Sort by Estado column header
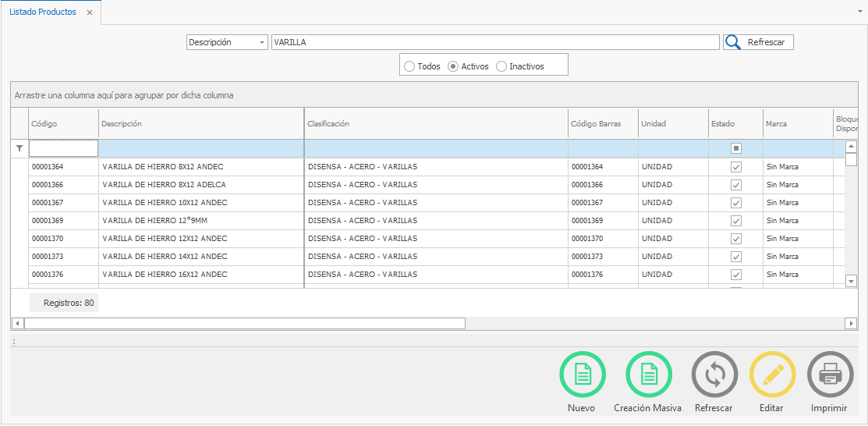Viewport: 868px width, 426px height. pos(735,123)
